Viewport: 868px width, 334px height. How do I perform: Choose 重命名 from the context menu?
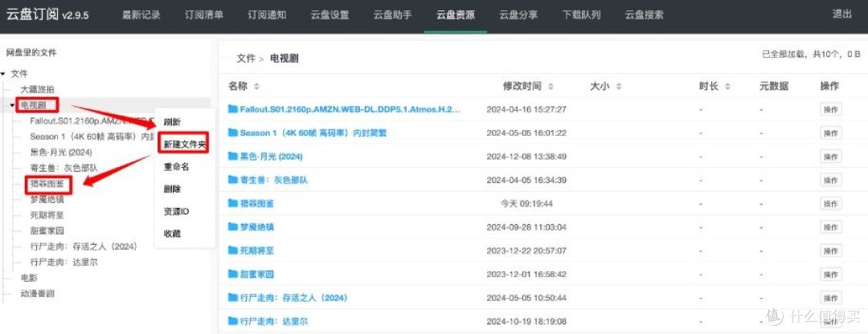click(177, 166)
